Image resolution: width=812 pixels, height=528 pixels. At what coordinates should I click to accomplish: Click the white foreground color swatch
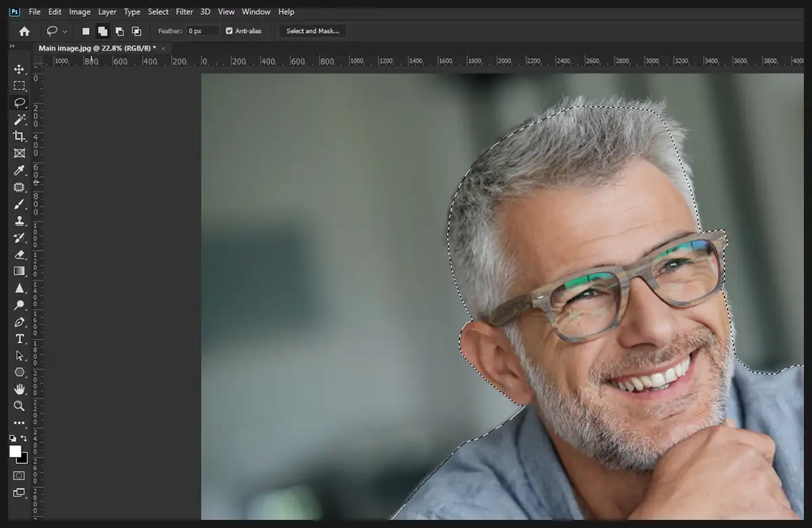[15, 452]
